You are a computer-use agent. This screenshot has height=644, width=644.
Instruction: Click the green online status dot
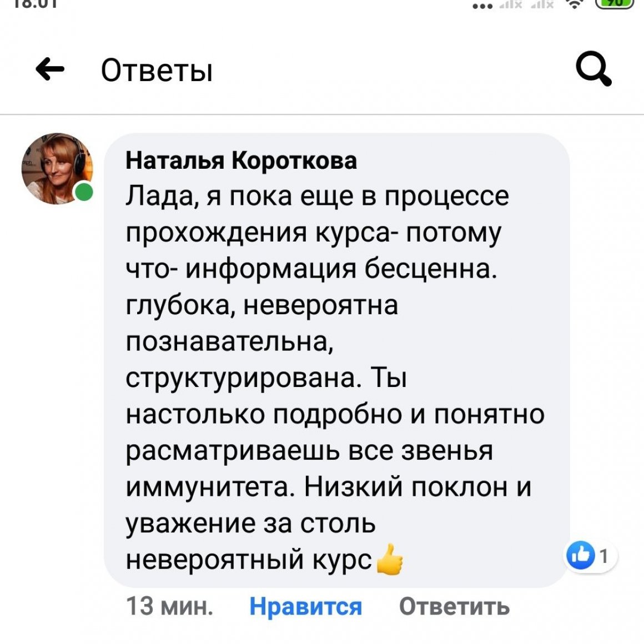point(84,193)
